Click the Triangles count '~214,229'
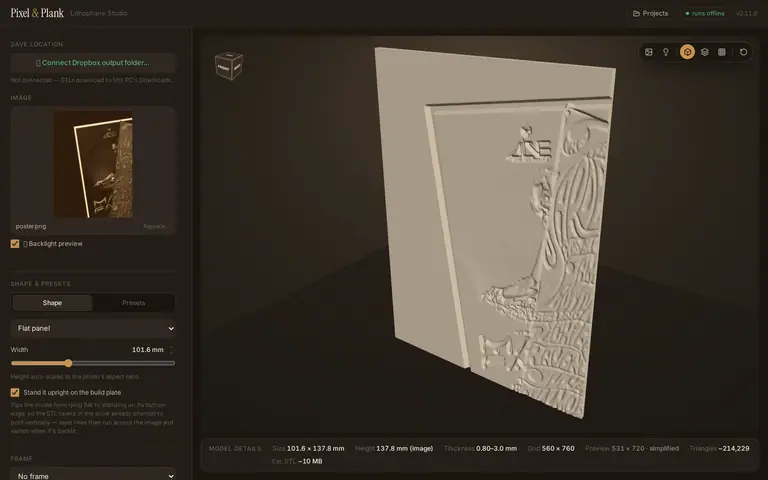The width and height of the screenshot is (768, 480). 733,448
